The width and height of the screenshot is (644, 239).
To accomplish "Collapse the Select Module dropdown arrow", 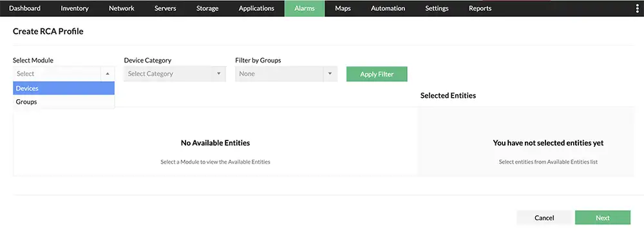I will click(x=107, y=74).
